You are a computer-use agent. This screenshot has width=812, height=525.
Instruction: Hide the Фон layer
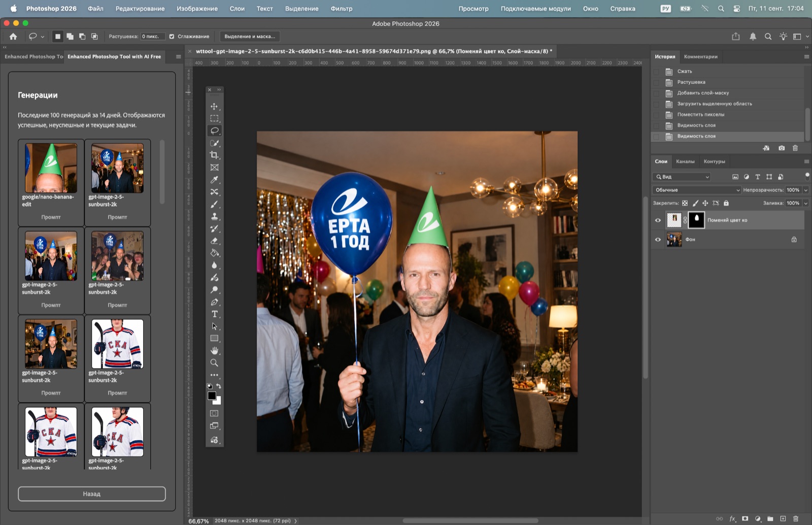pyautogui.click(x=658, y=240)
